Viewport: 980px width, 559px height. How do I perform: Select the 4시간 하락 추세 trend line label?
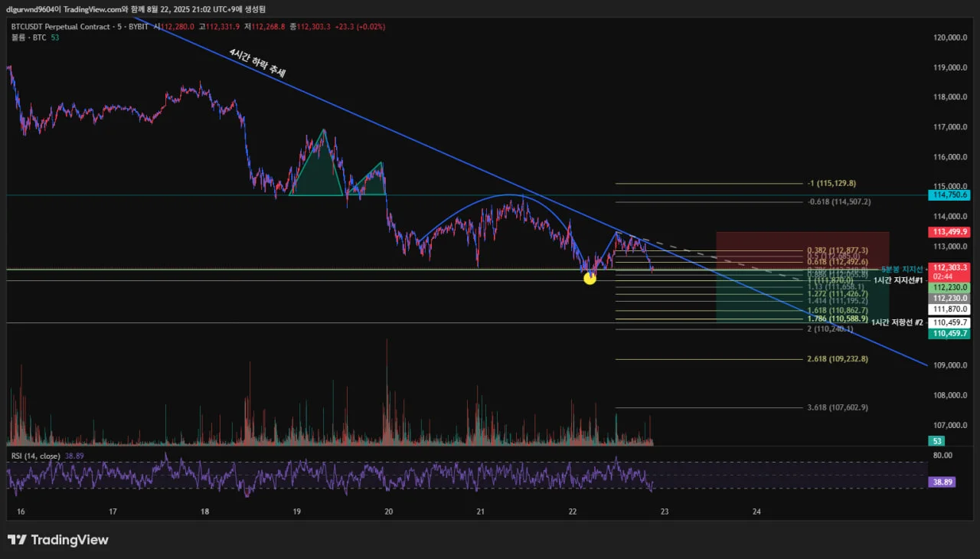pyautogui.click(x=257, y=64)
